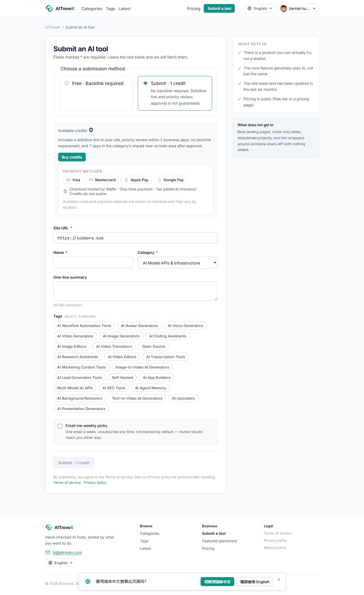Click the envelope icon beside hi@aitrovex.com
Image resolution: width=364 pixels, height=595 pixels.
click(48, 552)
